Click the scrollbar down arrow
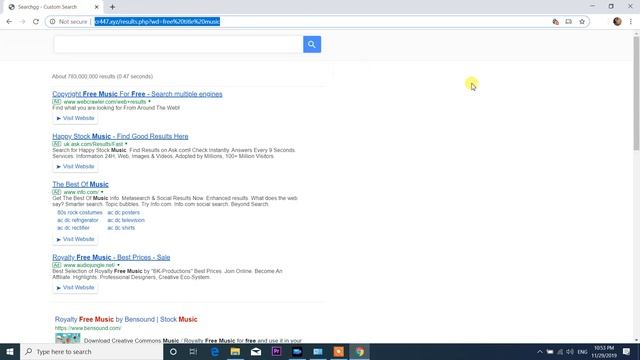The height and width of the screenshot is (360, 640). 636,340
